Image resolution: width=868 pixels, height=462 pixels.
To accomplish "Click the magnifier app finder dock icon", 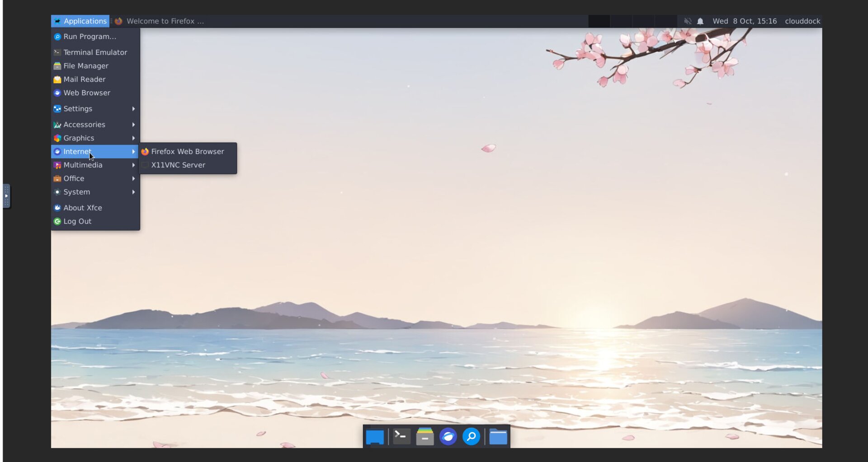I will (471, 437).
